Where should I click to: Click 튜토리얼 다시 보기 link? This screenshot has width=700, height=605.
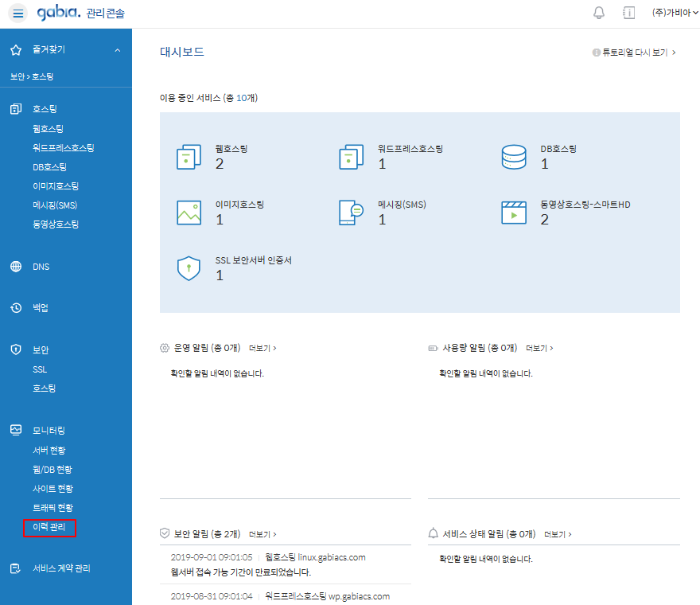click(x=639, y=53)
